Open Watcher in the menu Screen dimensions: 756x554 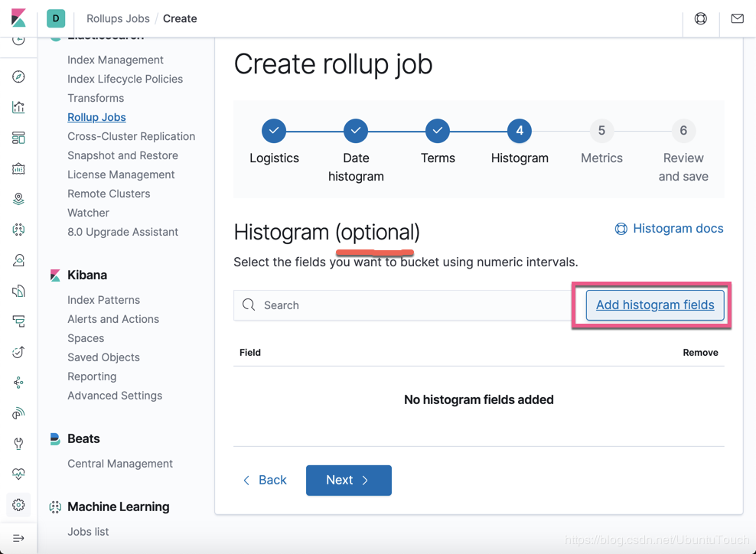[88, 213]
